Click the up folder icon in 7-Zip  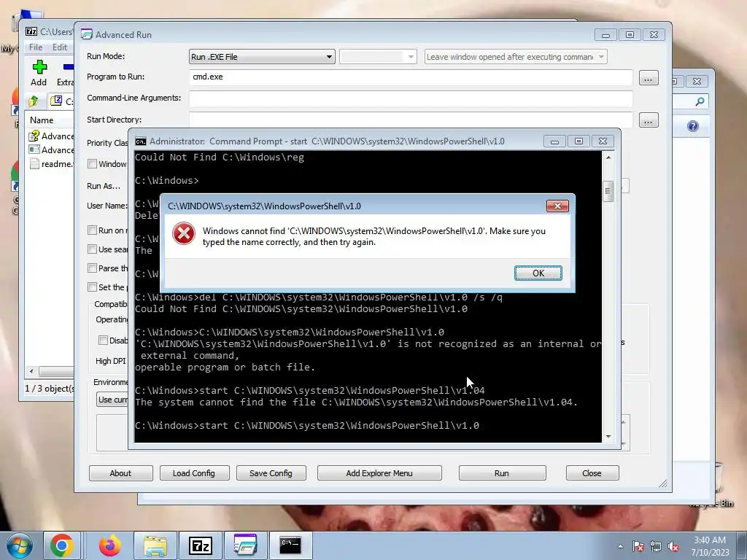34,101
